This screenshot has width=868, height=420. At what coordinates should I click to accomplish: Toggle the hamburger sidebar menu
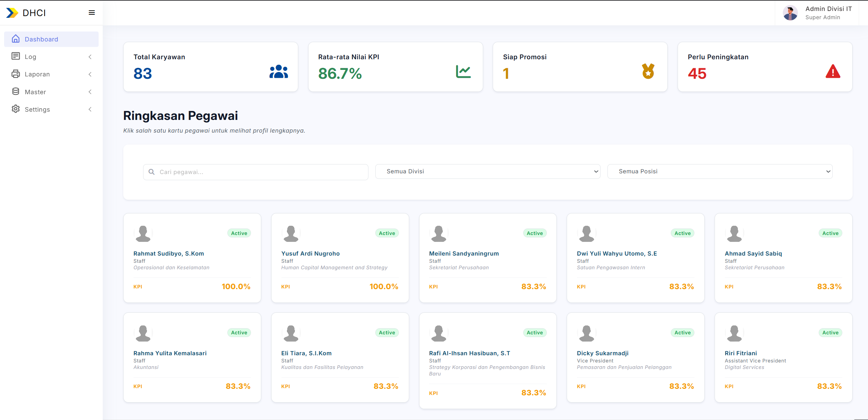[x=92, y=13]
